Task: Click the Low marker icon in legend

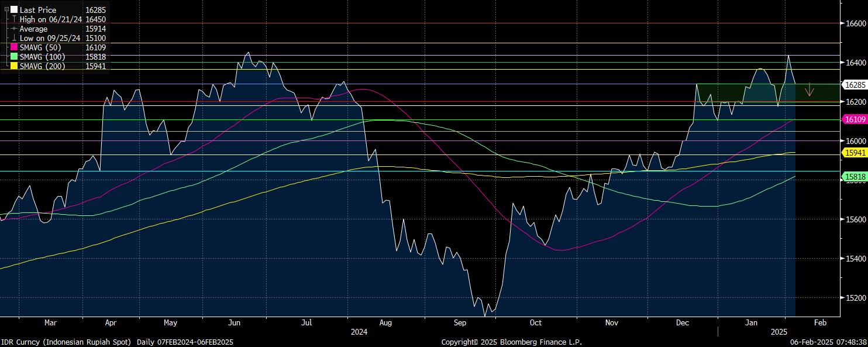Action: click(x=14, y=38)
